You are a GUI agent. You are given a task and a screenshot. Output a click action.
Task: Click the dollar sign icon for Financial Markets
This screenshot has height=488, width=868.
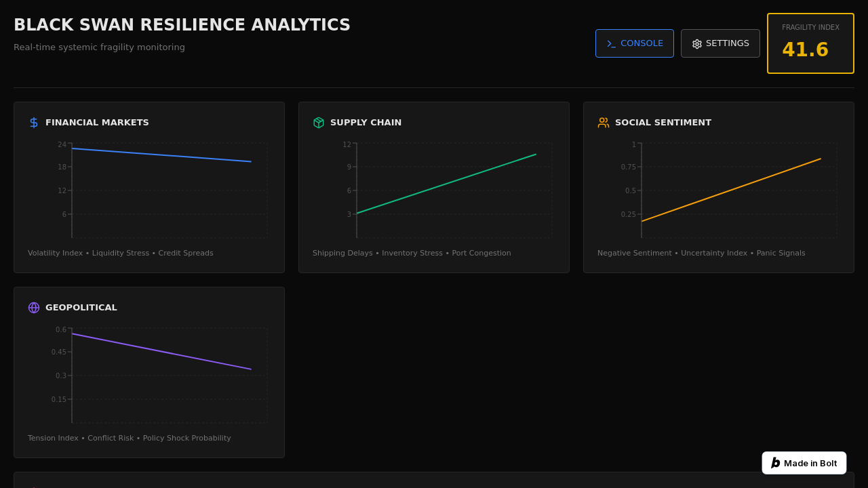(34, 123)
